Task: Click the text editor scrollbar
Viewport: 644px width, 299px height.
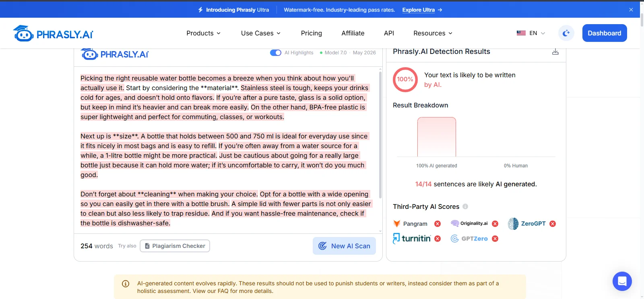Action: [x=380, y=135]
